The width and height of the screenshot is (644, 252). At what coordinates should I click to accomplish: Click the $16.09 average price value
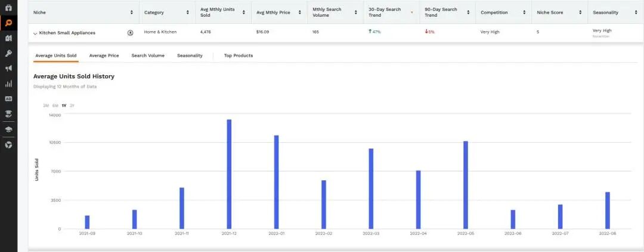[262, 32]
